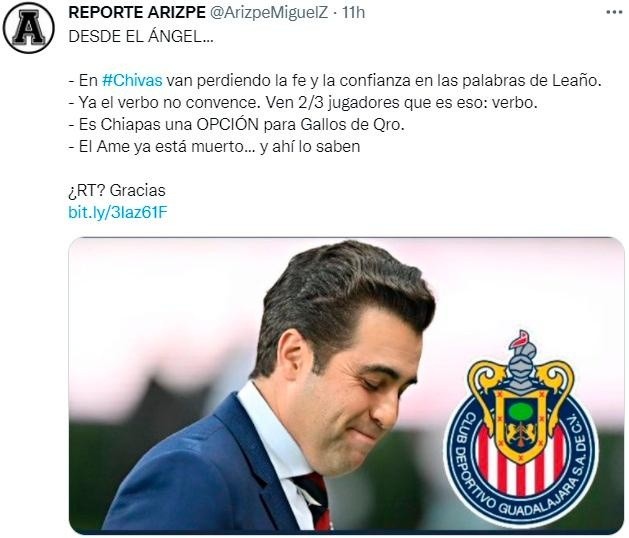Click the line about Leaño's words
The image size is (629, 538).
(335, 81)
